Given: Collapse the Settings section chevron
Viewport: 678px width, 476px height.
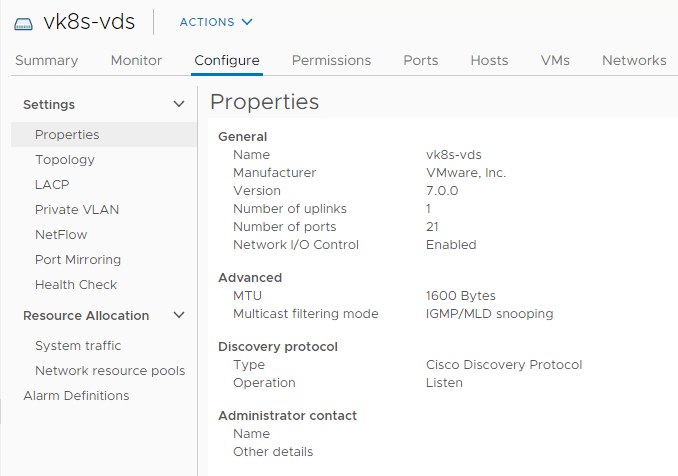Looking at the screenshot, I should click(x=179, y=104).
